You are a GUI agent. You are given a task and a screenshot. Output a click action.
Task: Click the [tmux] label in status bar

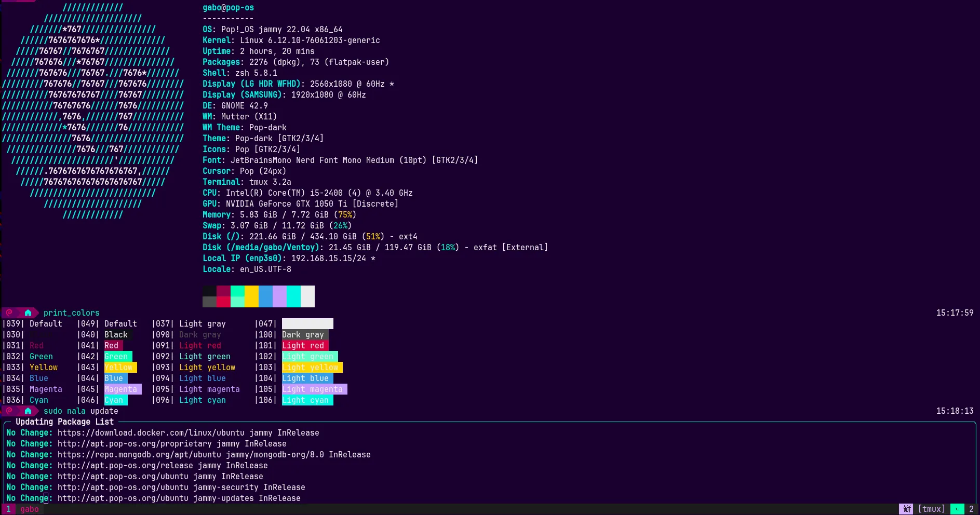point(931,509)
